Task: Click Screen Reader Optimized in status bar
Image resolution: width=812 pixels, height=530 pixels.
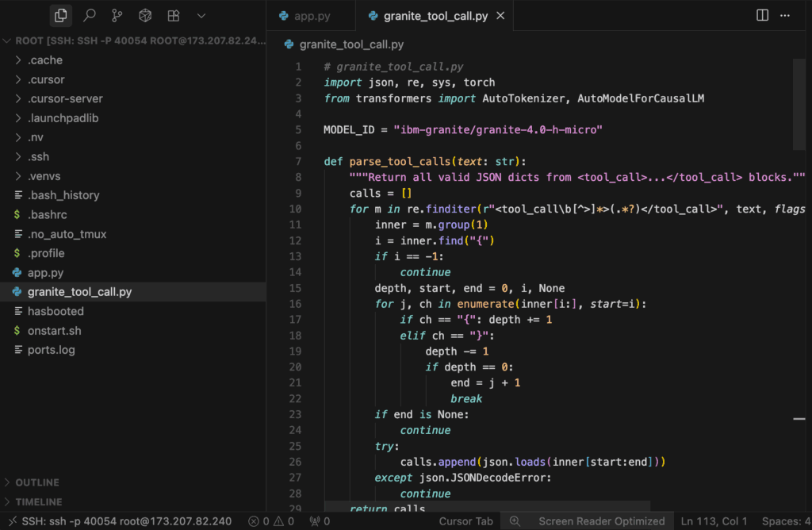Action: [601, 521]
